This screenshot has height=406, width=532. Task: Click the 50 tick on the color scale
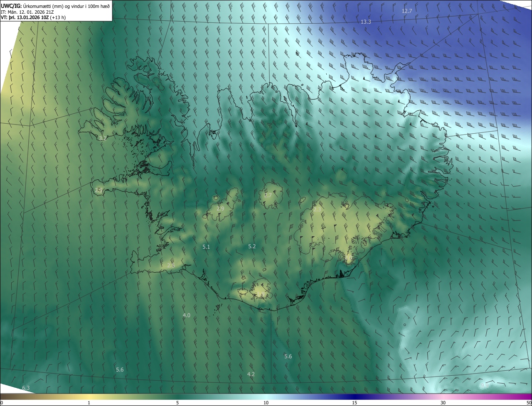tap(529, 403)
